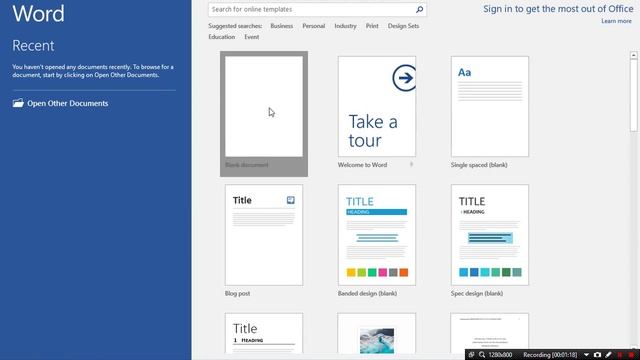Screen dimensions: 640x360
Task: Click the template list scrollbar thumb
Action: (x=633, y=96)
